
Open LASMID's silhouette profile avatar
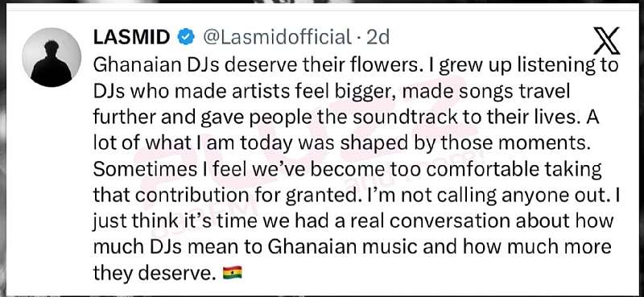point(52,57)
